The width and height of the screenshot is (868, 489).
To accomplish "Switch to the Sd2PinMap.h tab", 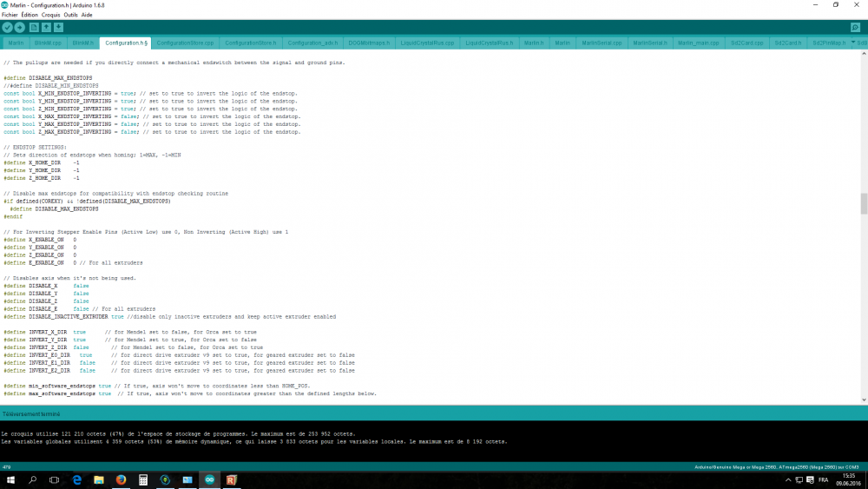I will 829,43.
